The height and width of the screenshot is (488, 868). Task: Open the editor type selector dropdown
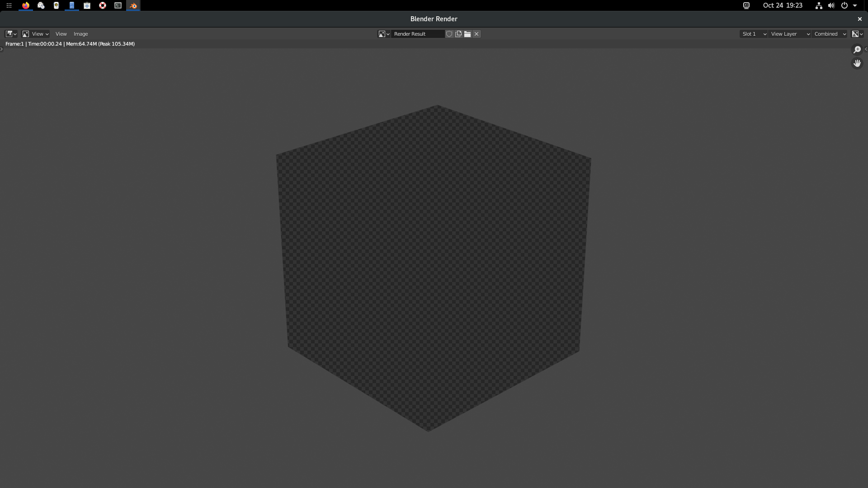[x=11, y=34]
